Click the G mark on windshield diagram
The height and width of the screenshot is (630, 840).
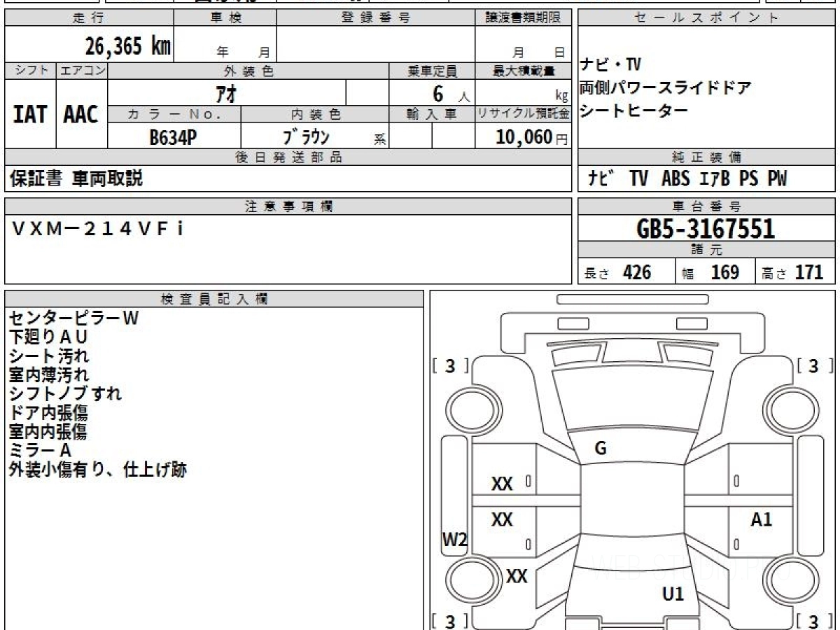click(600, 449)
